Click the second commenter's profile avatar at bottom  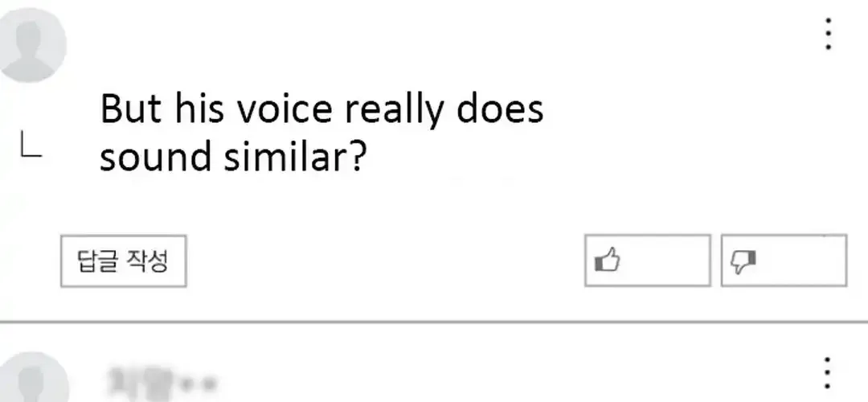(33, 376)
